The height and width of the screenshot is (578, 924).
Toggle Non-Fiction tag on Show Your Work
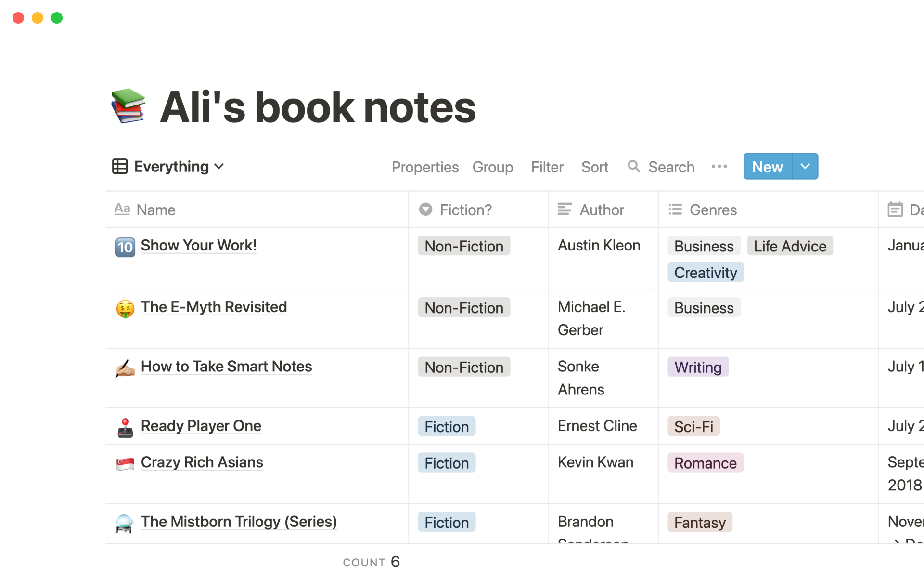click(463, 246)
